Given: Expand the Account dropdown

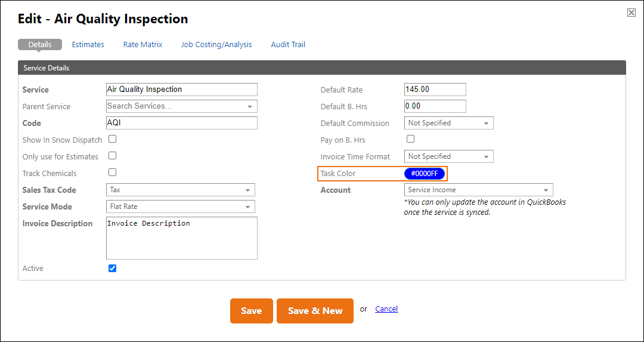Looking at the screenshot, I should point(478,190).
